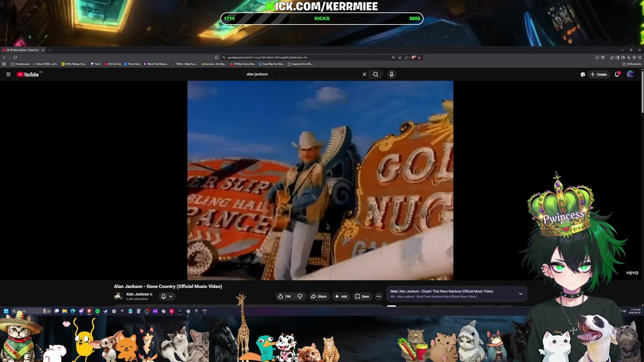
Task: Expand the subscription notification bell dropdown
Action: click(x=167, y=297)
